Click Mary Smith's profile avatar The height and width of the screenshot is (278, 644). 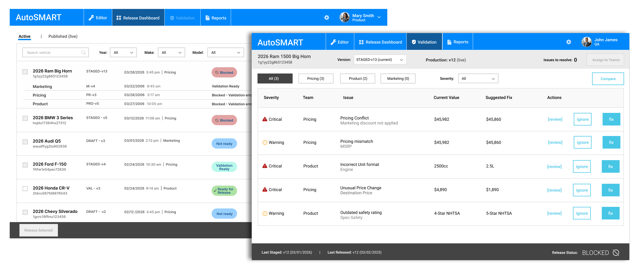pos(345,17)
